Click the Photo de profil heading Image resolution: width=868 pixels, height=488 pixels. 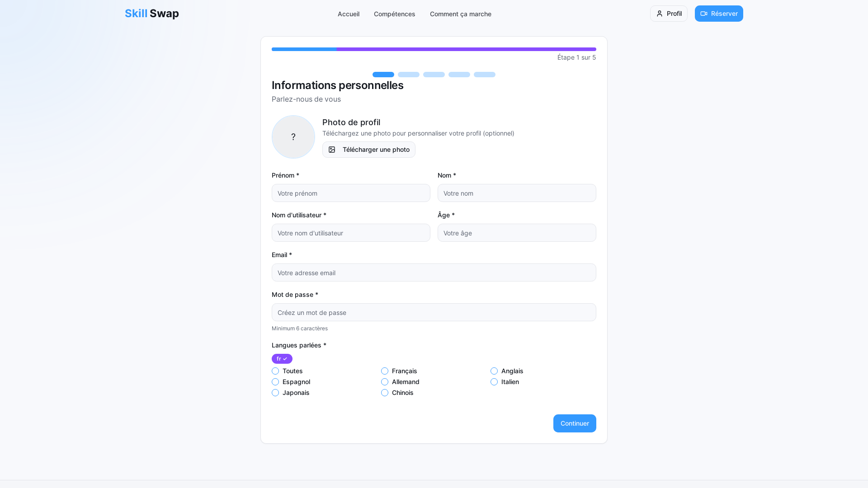point(351,122)
